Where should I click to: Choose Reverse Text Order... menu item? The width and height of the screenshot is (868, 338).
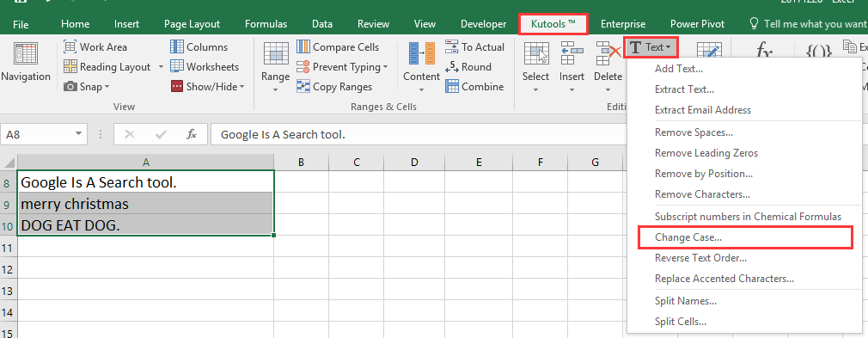pyautogui.click(x=744, y=258)
